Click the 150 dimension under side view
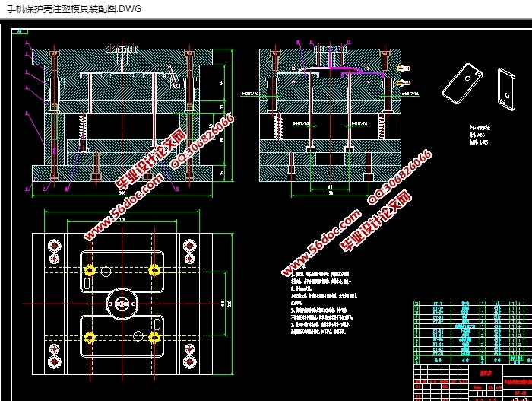532x401 pixels. point(330,193)
